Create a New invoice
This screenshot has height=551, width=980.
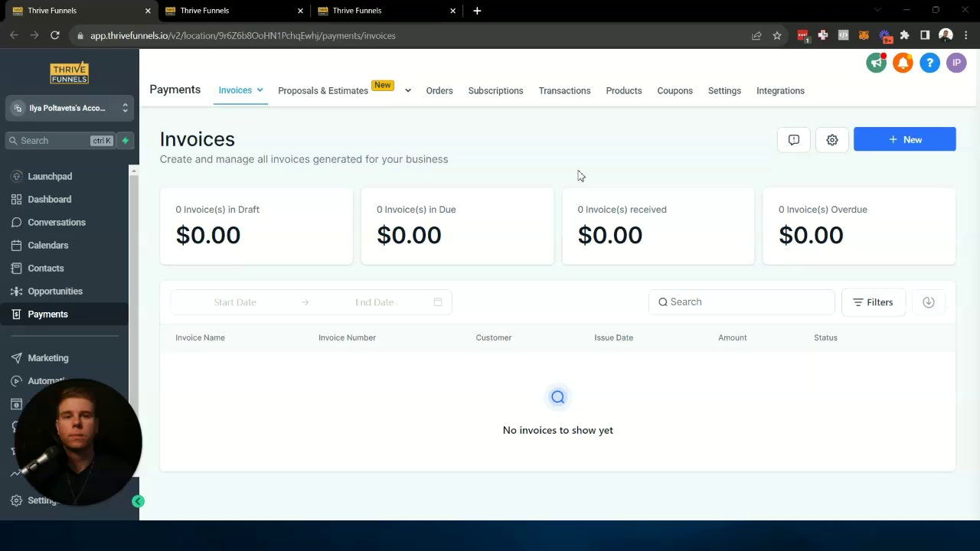(905, 139)
